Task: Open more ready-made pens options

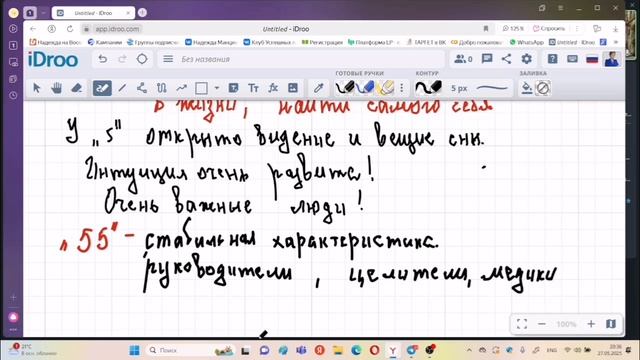Action: 402,88
